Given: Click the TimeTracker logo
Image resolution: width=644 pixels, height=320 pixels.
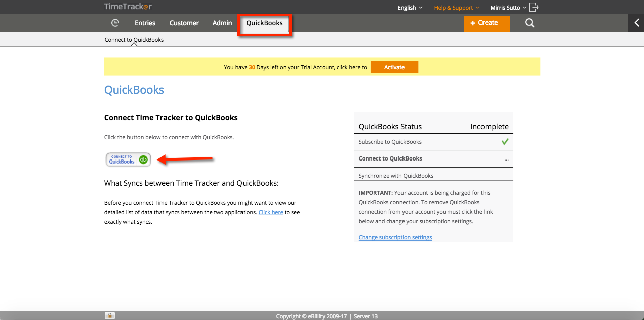Looking at the screenshot, I should (x=128, y=7).
